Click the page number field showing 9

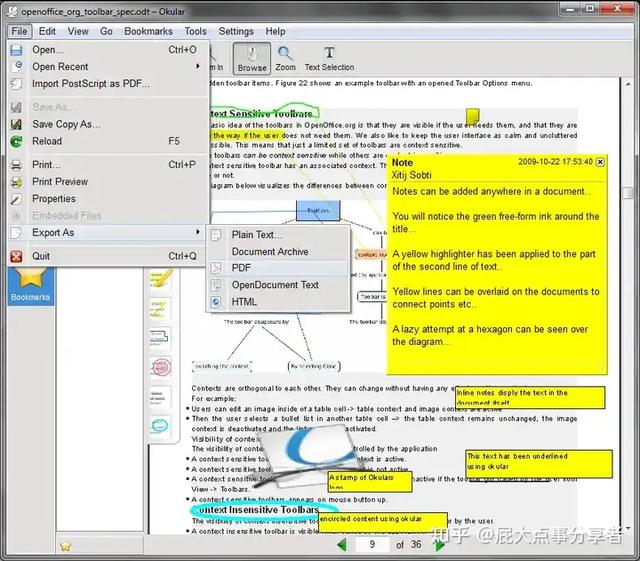pyautogui.click(x=372, y=544)
